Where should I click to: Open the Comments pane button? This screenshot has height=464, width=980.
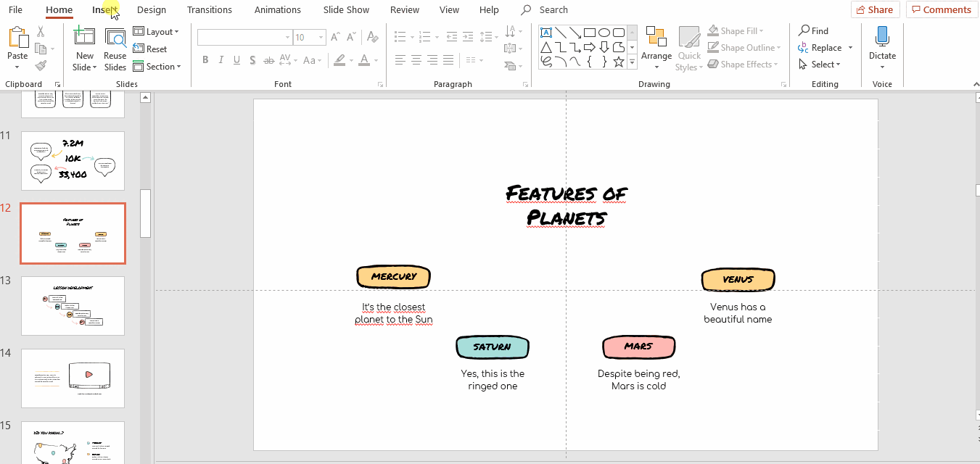[x=942, y=9]
